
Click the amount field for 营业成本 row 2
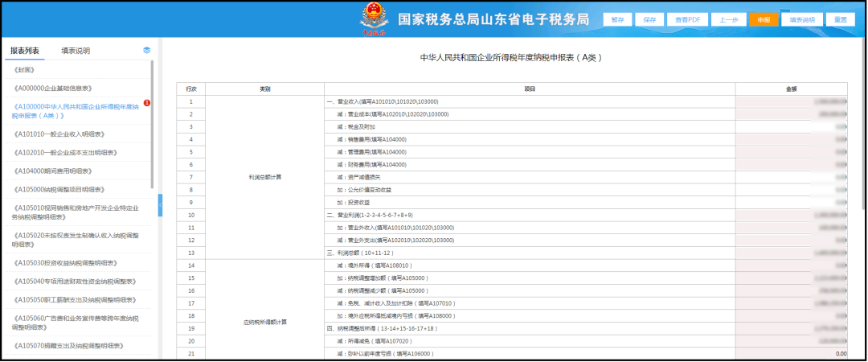pos(791,114)
